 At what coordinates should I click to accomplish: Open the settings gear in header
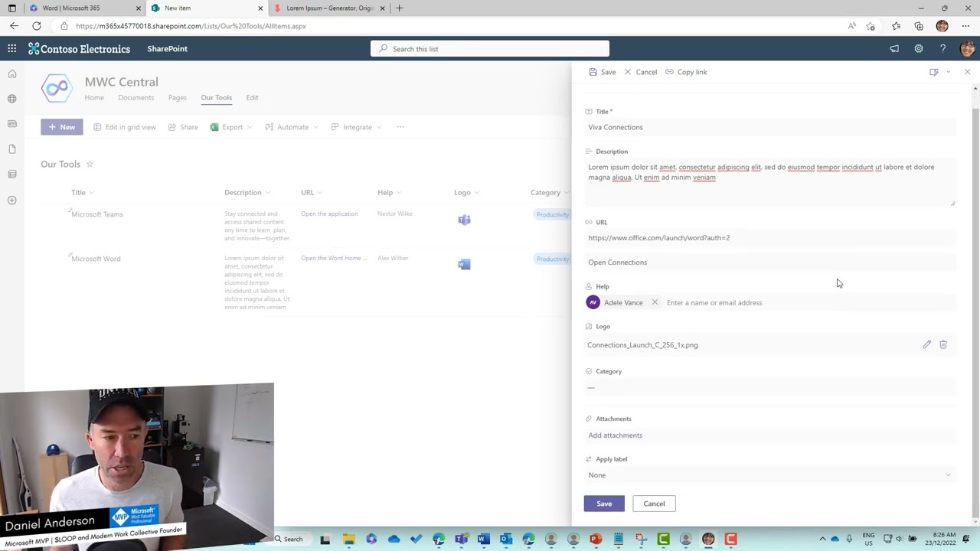(x=919, y=48)
